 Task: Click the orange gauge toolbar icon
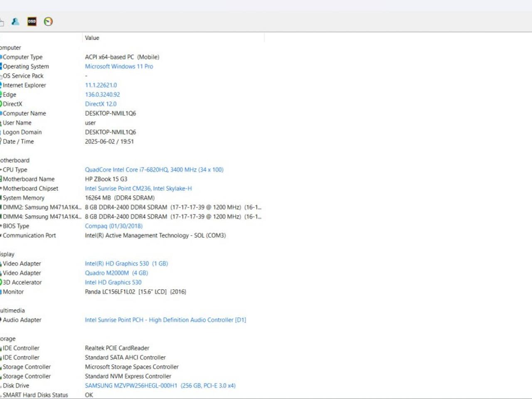[48, 22]
